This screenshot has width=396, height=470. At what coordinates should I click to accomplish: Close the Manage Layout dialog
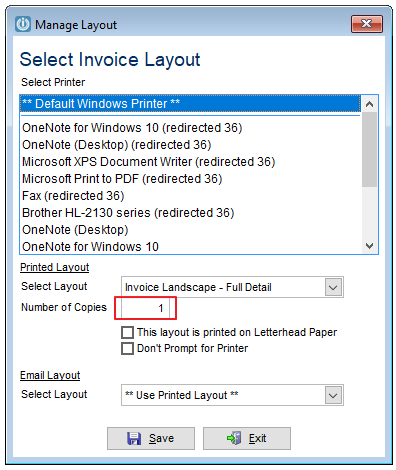pyautogui.click(x=366, y=24)
